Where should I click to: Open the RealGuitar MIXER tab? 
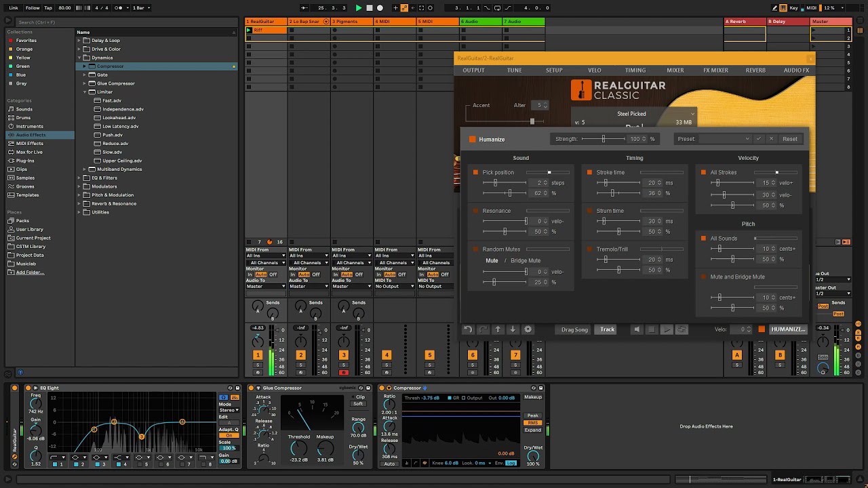675,70
